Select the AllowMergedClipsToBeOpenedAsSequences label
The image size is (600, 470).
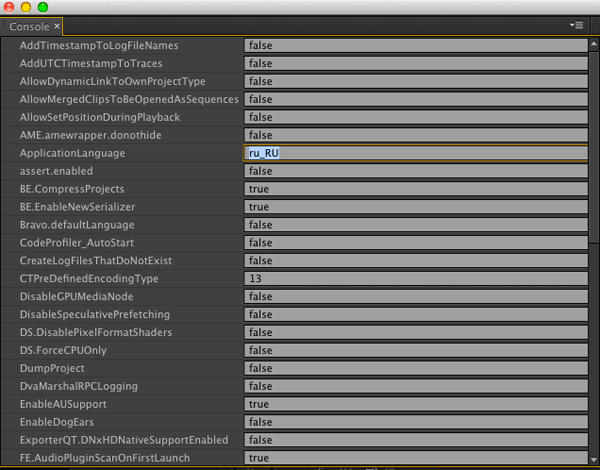129,100
